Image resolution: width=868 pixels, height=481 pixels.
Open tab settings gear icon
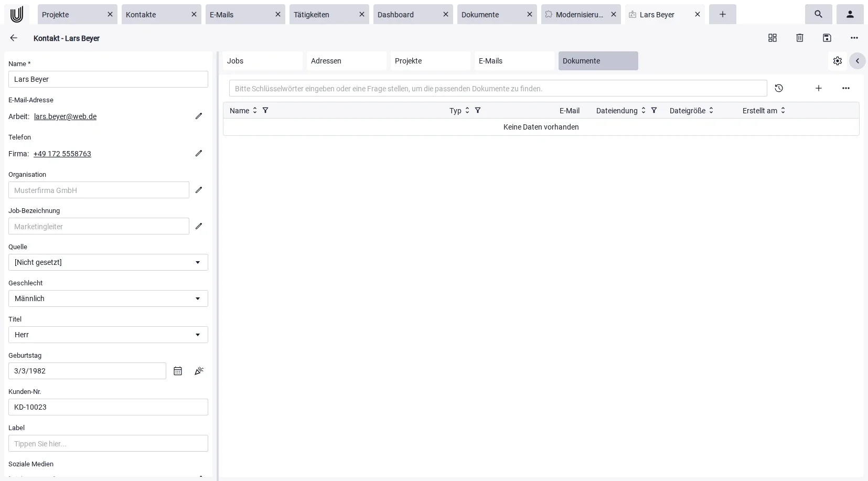tap(838, 61)
